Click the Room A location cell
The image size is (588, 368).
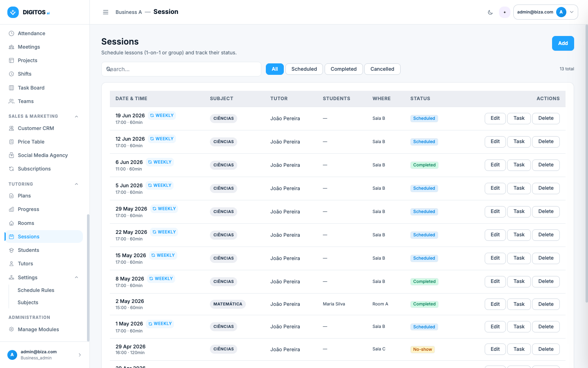380,304
